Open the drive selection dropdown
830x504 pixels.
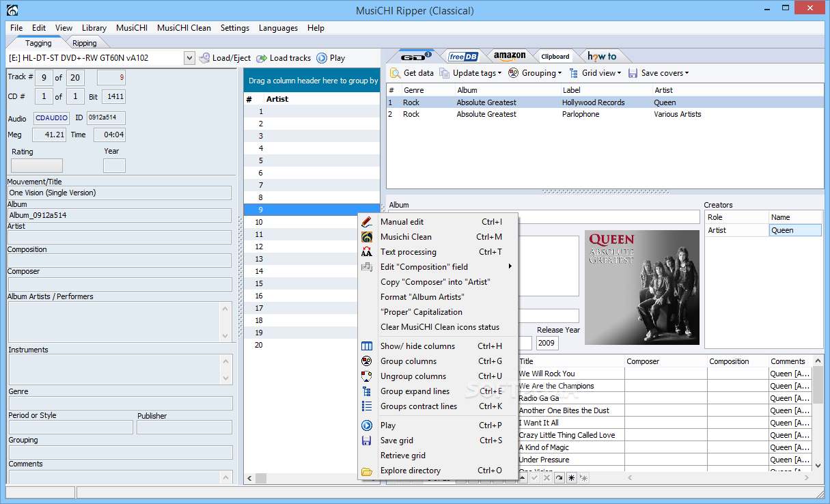[x=189, y=59]
